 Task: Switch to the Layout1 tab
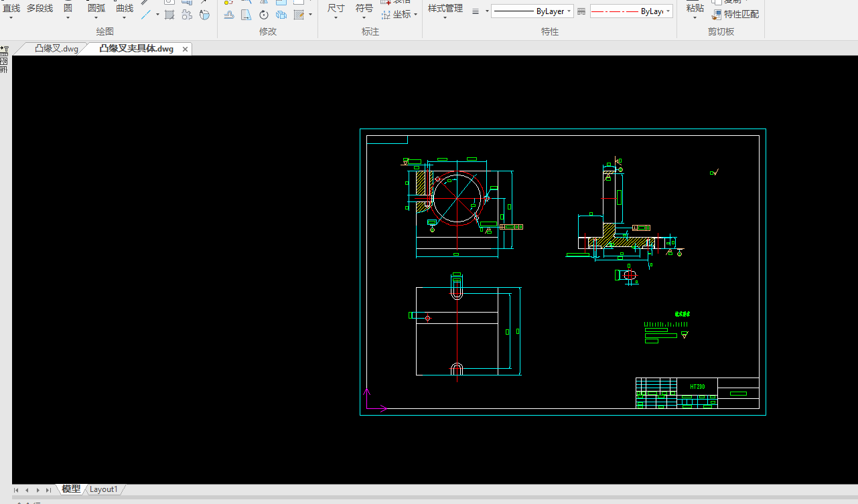(x=104, y=489)
